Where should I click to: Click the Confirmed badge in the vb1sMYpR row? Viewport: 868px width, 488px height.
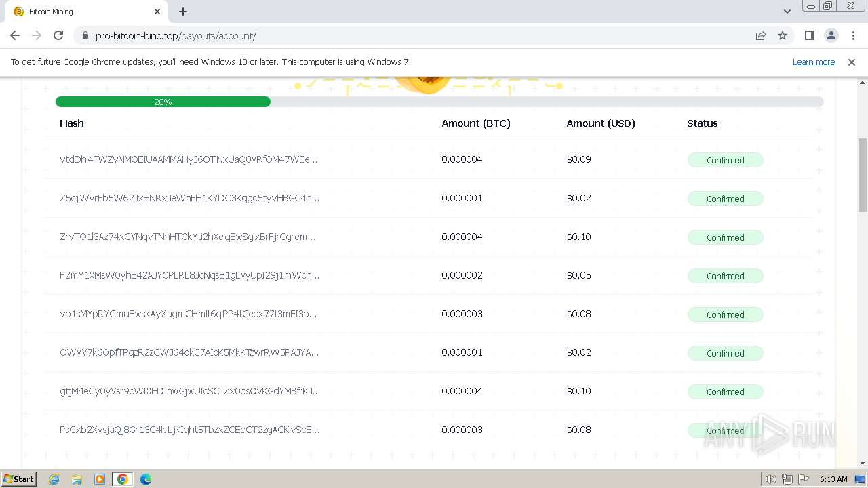(726, 314)
